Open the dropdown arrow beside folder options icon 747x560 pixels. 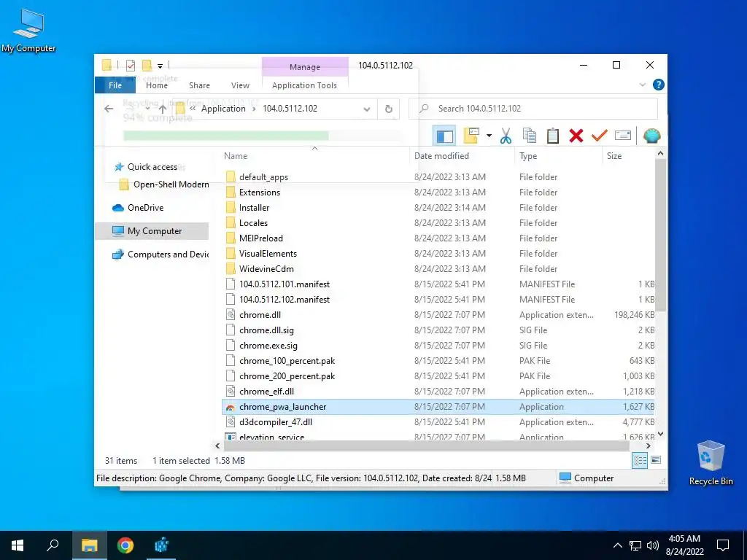coord(489,136)
